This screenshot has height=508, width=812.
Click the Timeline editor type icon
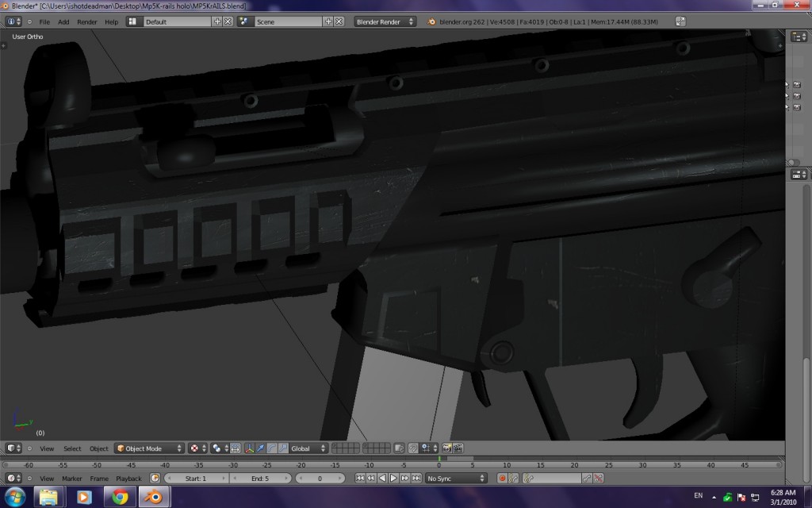click(13, 478)
